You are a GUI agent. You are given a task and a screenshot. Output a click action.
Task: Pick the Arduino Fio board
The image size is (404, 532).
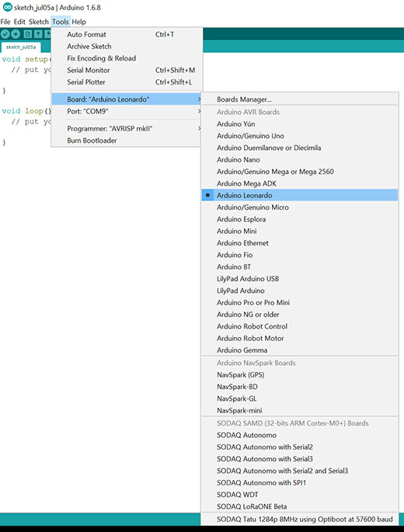pyautogui.click(x=300, y=255)
